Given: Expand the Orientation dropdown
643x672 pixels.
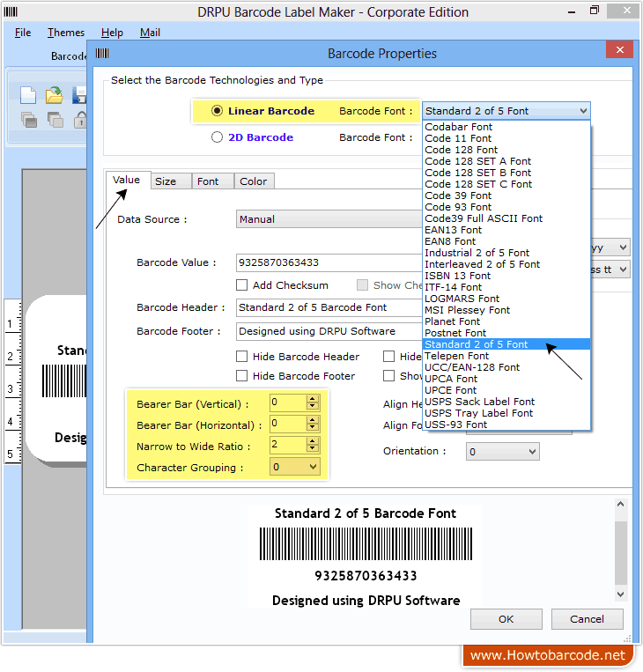Looking at the screenshot, I should 531,452.
